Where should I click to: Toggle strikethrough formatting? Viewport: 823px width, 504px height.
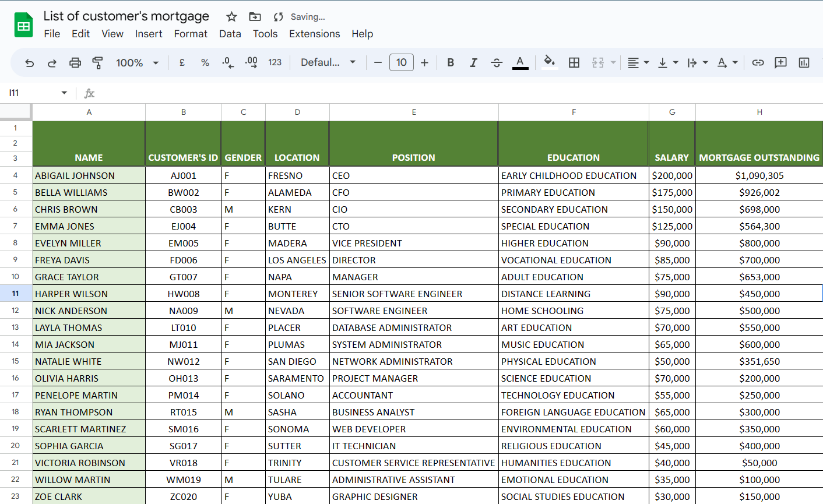[x=497, y=63]
